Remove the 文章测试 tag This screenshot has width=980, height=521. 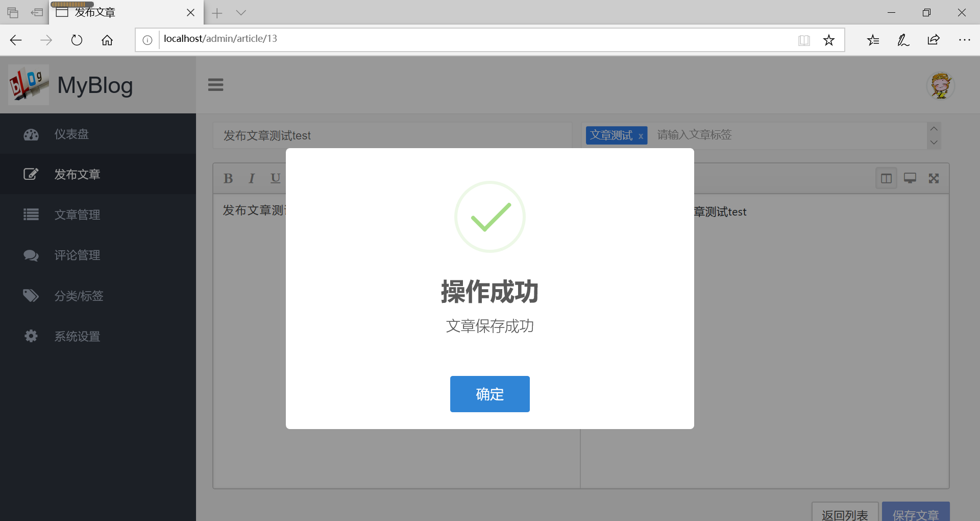coord(641,136)
